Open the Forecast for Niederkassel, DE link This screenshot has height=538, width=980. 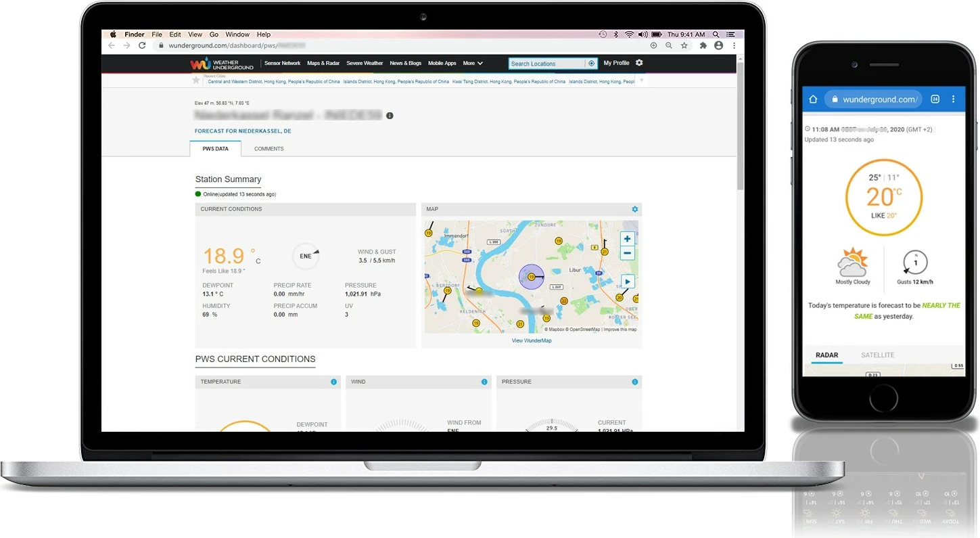pos(243,131)
